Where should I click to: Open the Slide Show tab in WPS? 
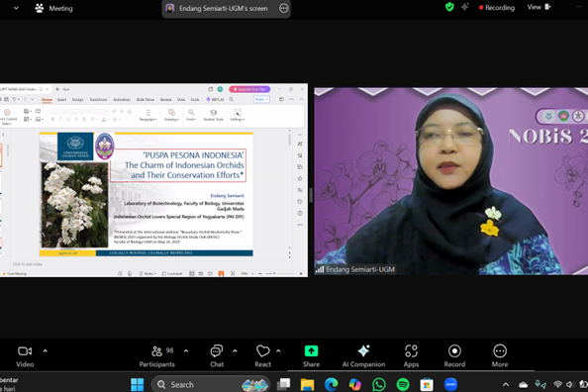146,100
